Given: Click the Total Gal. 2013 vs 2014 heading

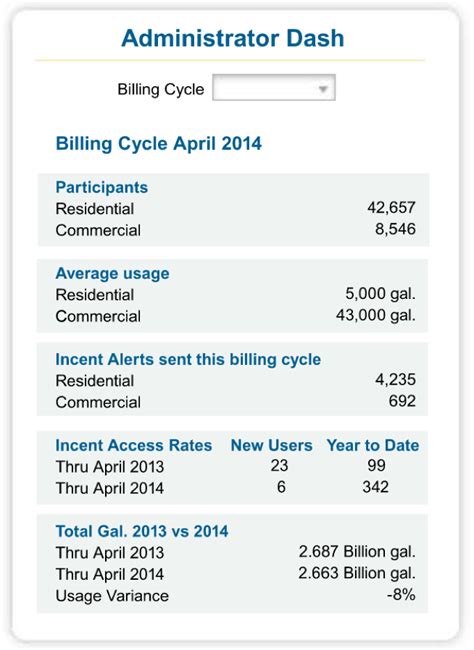Looking at the screenshot, I should (142, 531).
